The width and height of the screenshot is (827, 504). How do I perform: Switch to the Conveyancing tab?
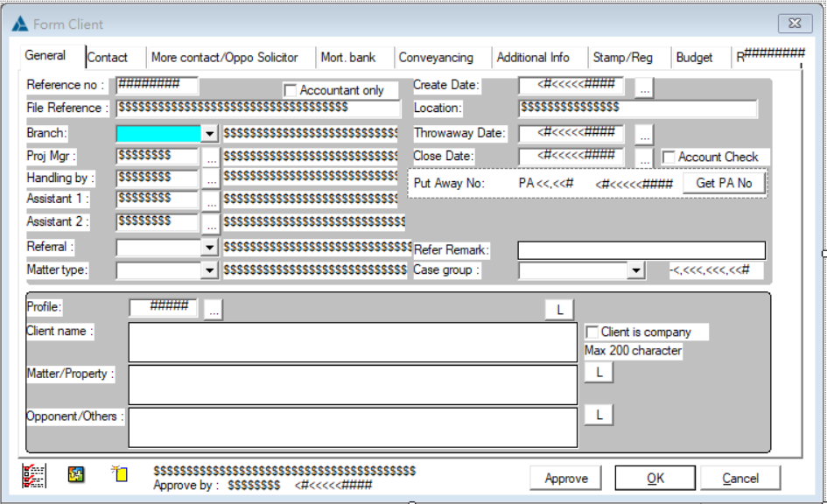(x=442, y=56)
